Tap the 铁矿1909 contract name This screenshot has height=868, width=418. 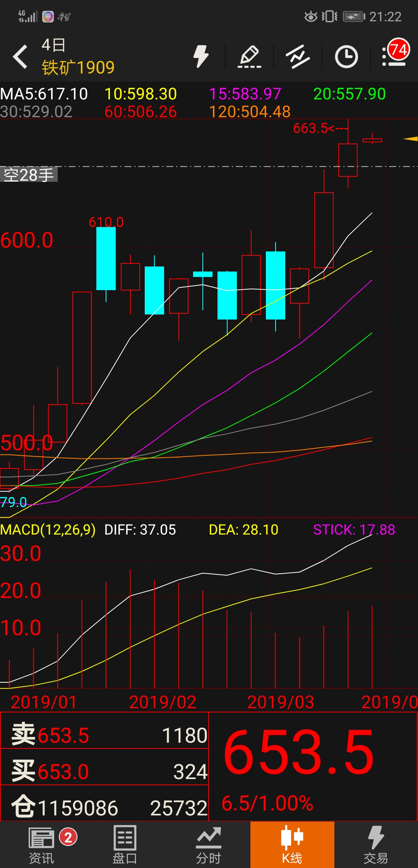point(78,68)
